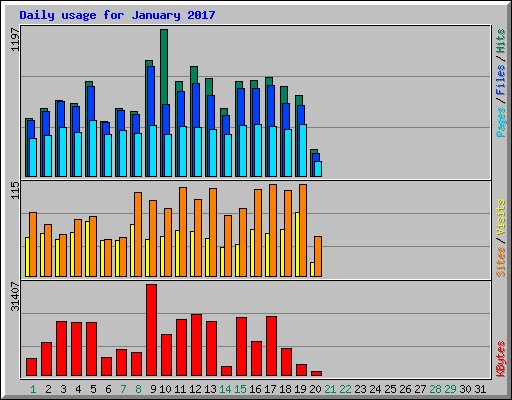512x400 pixels.
Task: Click the red KBytes bar for day 1
Action: pyautogui.click(x=31, y=367)
